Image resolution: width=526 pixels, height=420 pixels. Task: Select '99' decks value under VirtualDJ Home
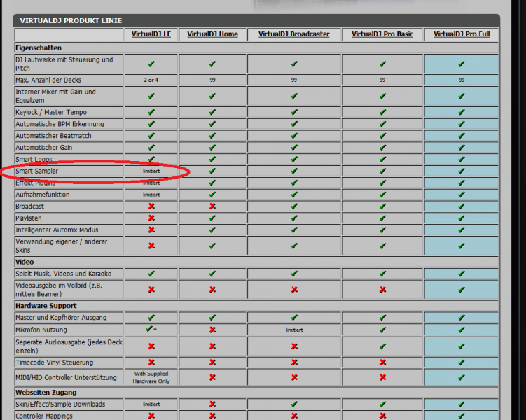click(x=212, y=80)
